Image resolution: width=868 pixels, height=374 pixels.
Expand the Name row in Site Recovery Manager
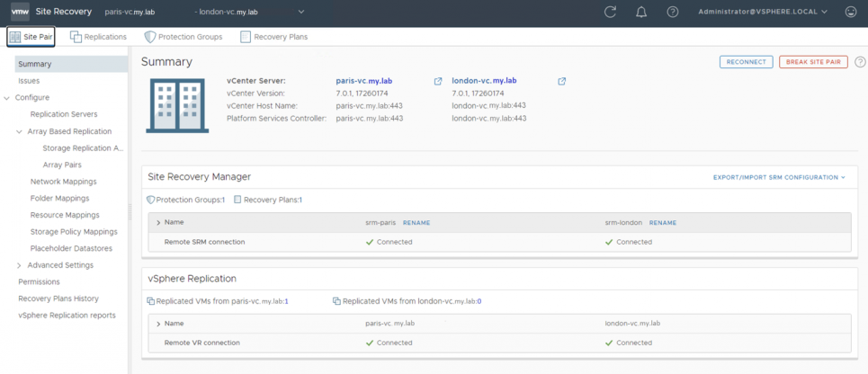[x=159, y=222]
